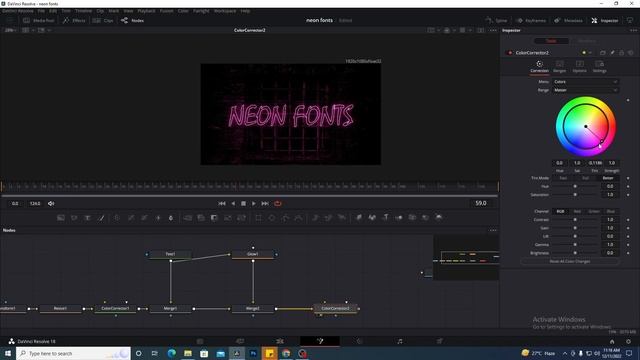Add a Fast Noise node from toolbar

coord(74,218)
